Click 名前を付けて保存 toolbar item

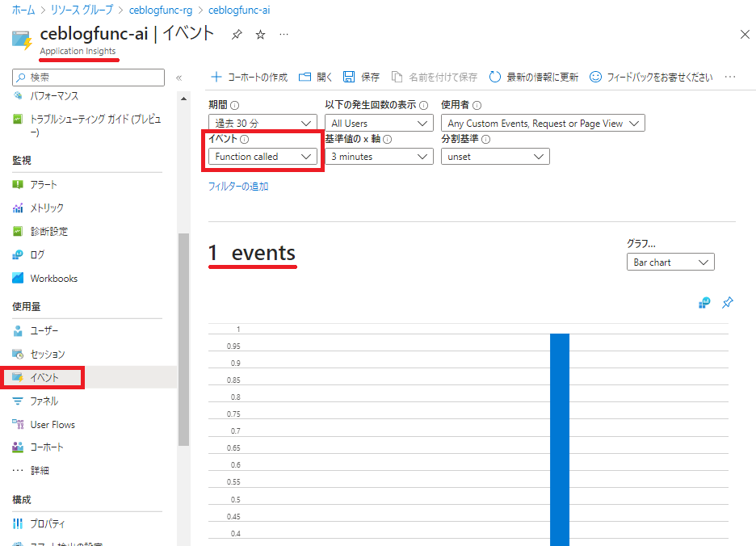(x=434, y=78)
